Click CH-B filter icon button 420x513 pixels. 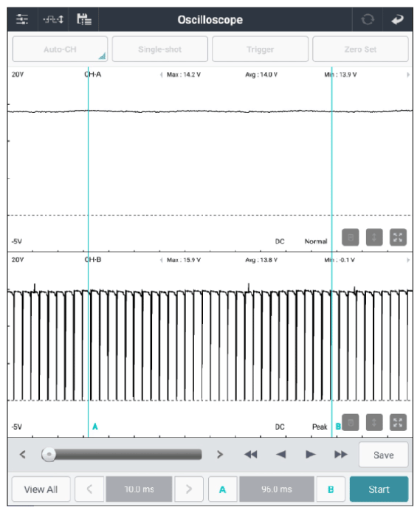[x=351, y=422]
